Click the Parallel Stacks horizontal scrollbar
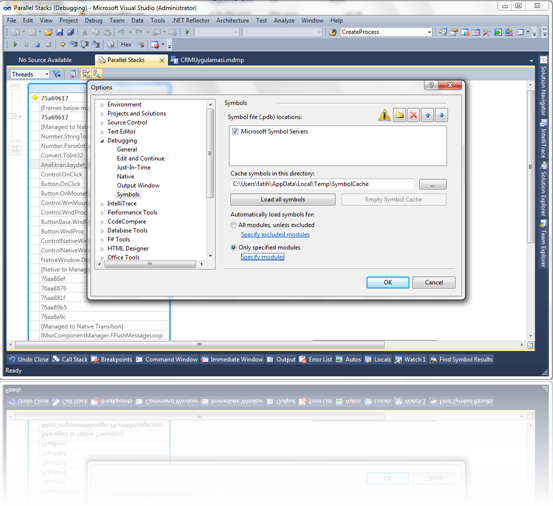The image size is (553, 506). [200, 345]
